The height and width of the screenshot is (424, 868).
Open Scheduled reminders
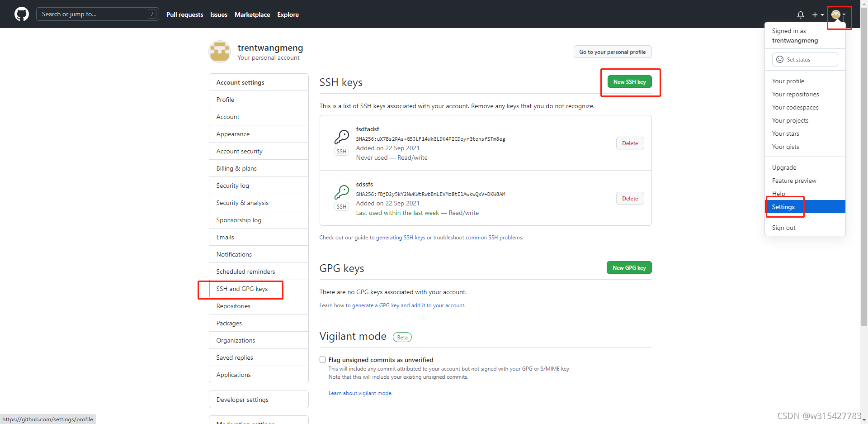point(259,272)
